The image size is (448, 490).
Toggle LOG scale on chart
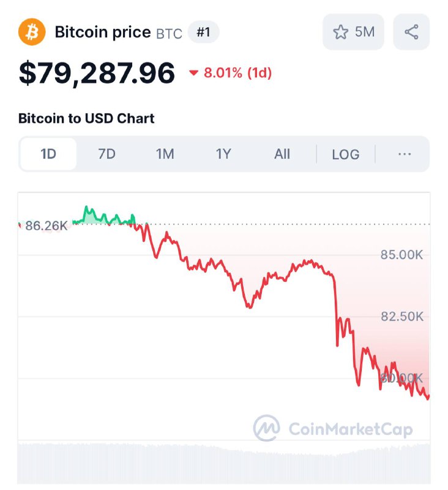(x=346, y=154)
